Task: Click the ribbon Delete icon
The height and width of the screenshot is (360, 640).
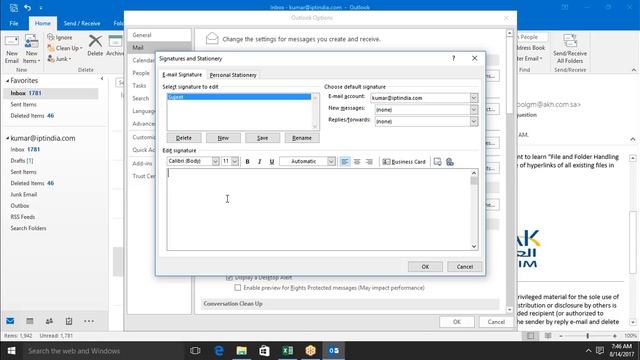Action: (95, 45)
